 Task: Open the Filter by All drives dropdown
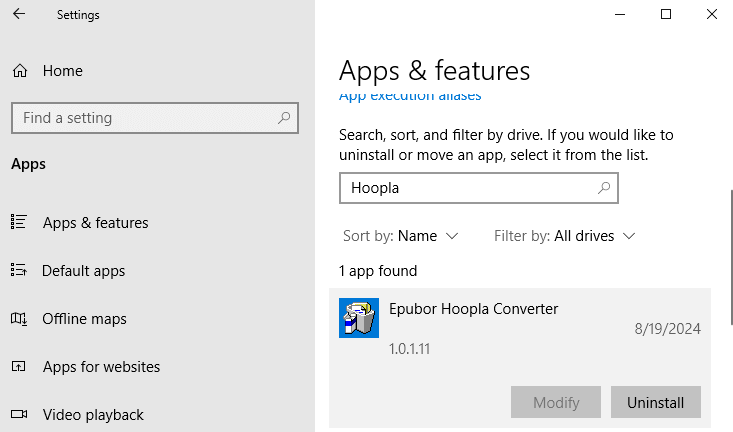tap(565, 236)
